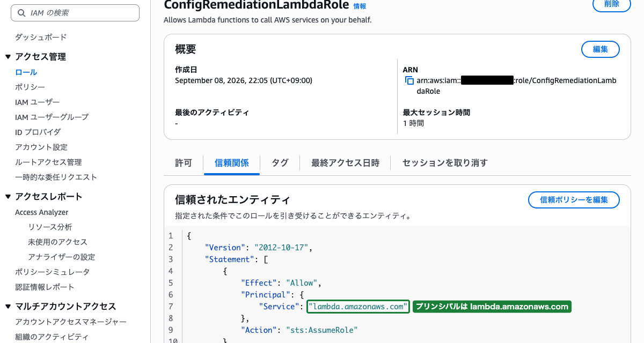
Task: Select the 信頼関係 tab
Action: [232, 163]
